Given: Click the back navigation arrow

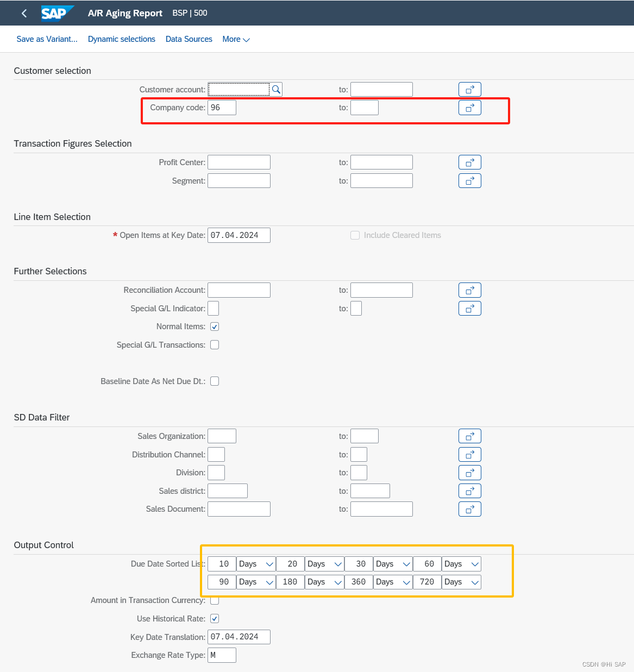Looking at the screenshot, I should click(x=23, y=12).
